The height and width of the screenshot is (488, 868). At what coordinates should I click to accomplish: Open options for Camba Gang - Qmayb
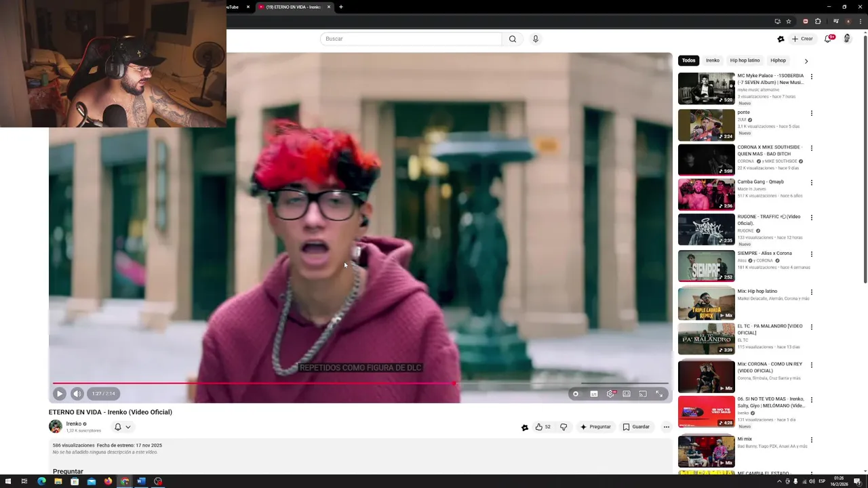coord(812,182)
